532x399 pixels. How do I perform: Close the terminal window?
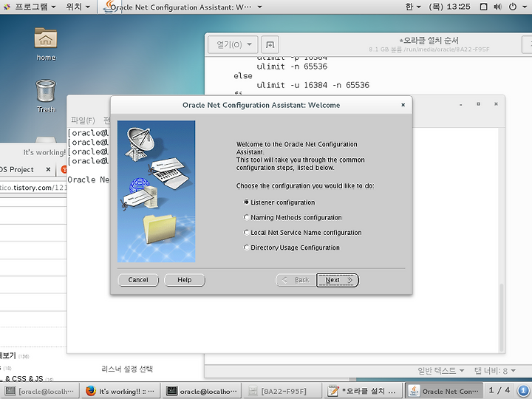tap(496, 104)
